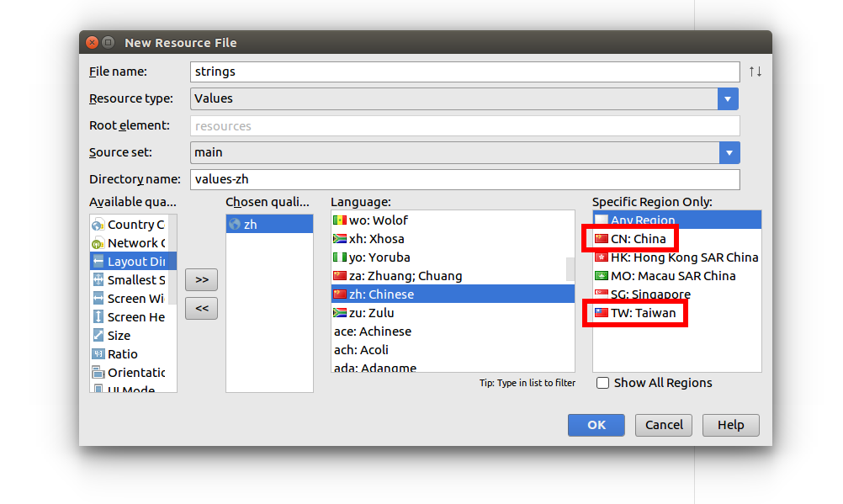843x504 pixels.
Task: Enable the Show All Regions checkbox
Action: tap(602, 383)
